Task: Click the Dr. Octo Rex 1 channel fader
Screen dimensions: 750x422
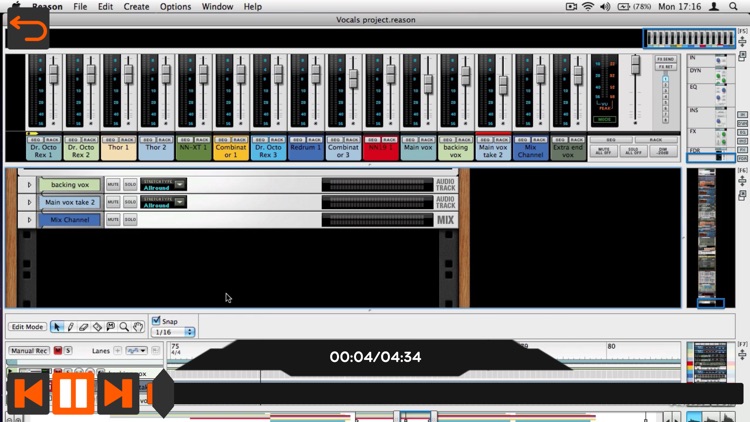Action: coord(54,74)
